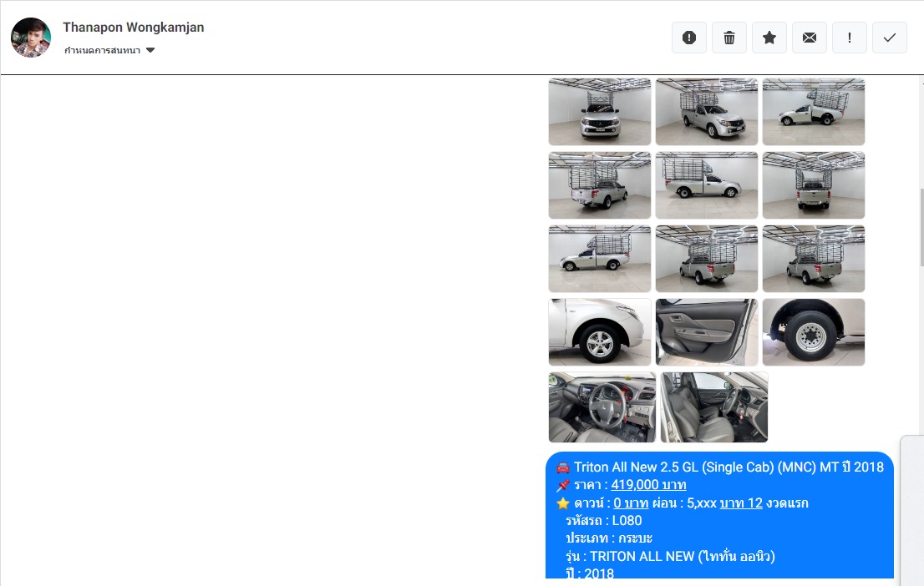
Task: Click the 0 บาท down payment link
Action: pos(631,503)
